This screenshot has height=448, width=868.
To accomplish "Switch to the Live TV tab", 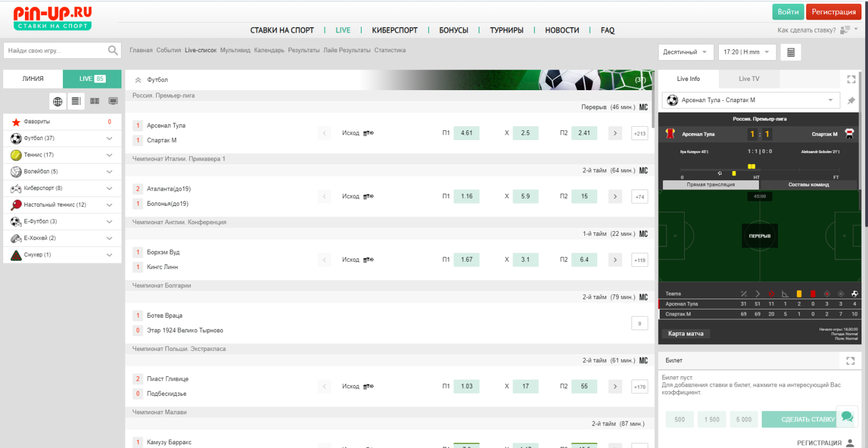I will pyautogui.click(x=749, y=79).
